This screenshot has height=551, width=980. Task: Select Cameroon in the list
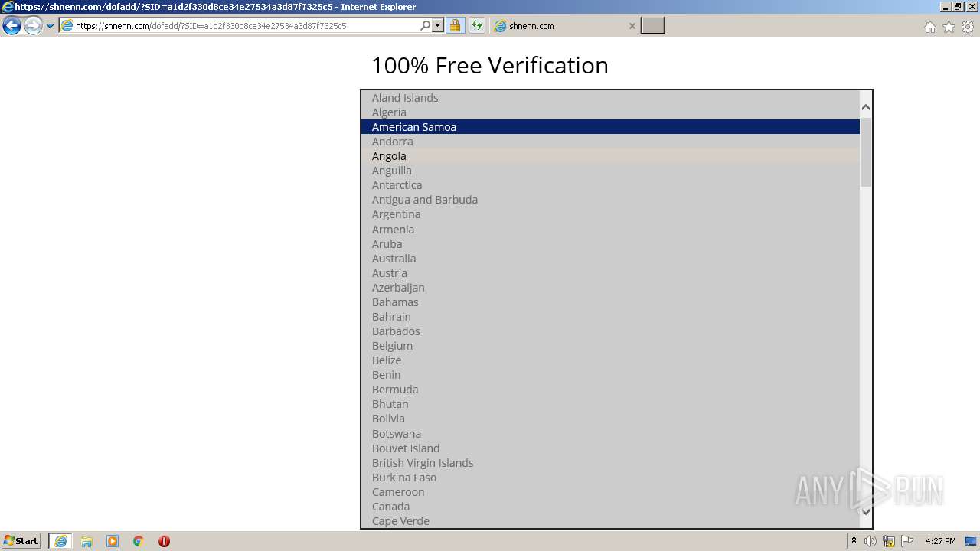610,492
